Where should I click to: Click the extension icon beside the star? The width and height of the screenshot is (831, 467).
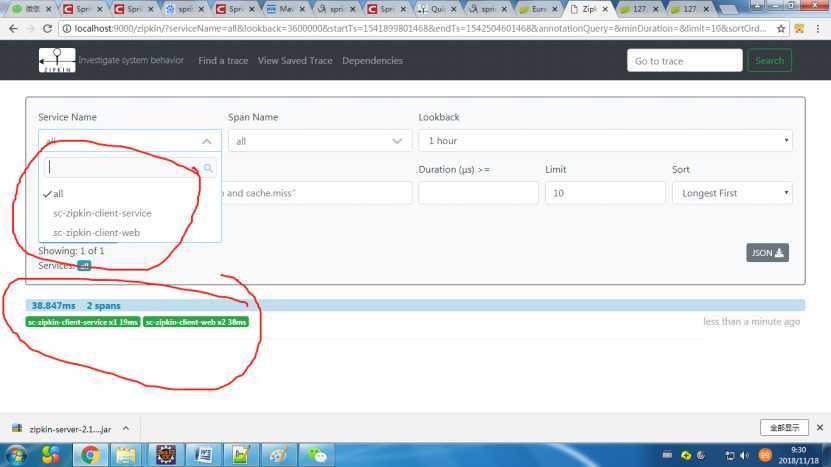coord(799,29)
